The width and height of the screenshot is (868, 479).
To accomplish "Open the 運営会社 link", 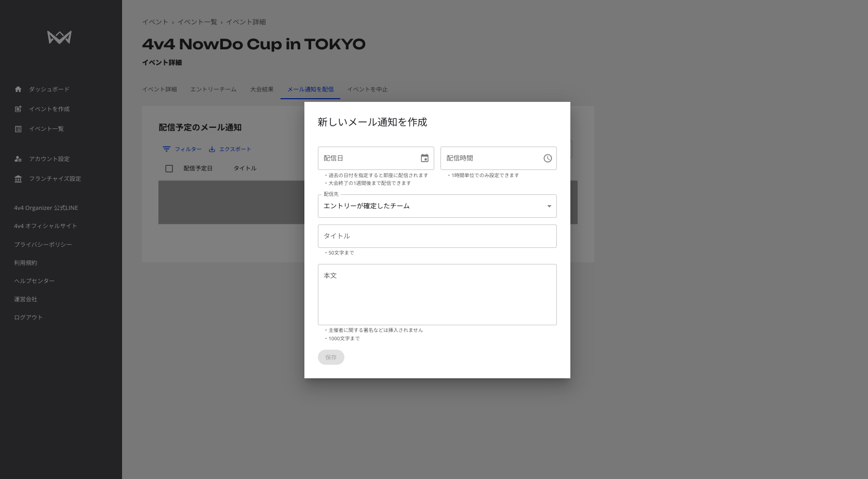I will (x=25, y=299).
